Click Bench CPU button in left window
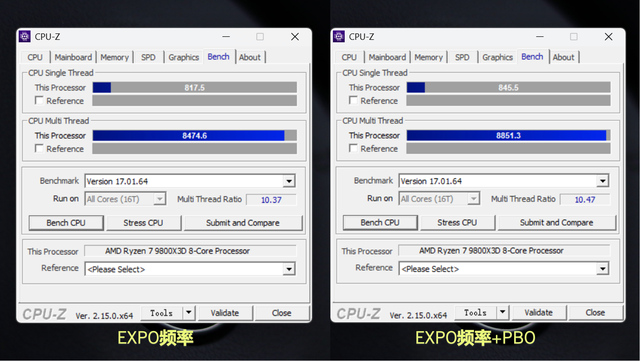Viewport: 640px width, 361px height. pyautogui.click(x=66, y=223)
